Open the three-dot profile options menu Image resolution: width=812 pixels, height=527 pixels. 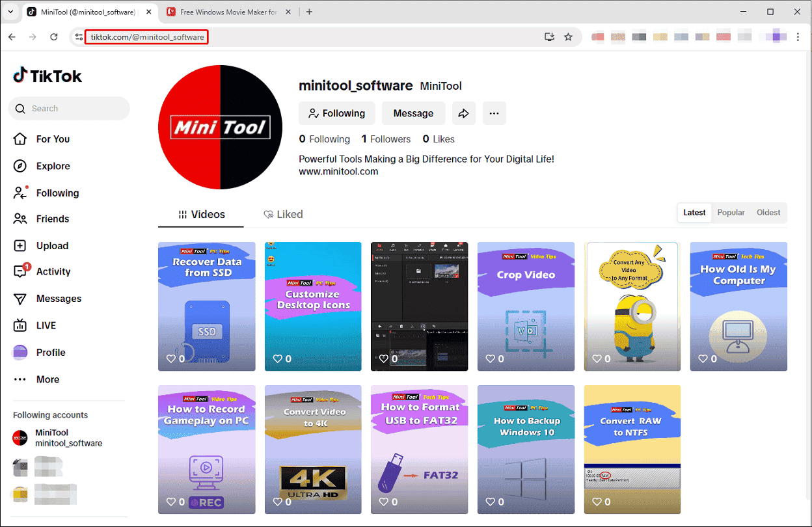(x=494, y=113)
